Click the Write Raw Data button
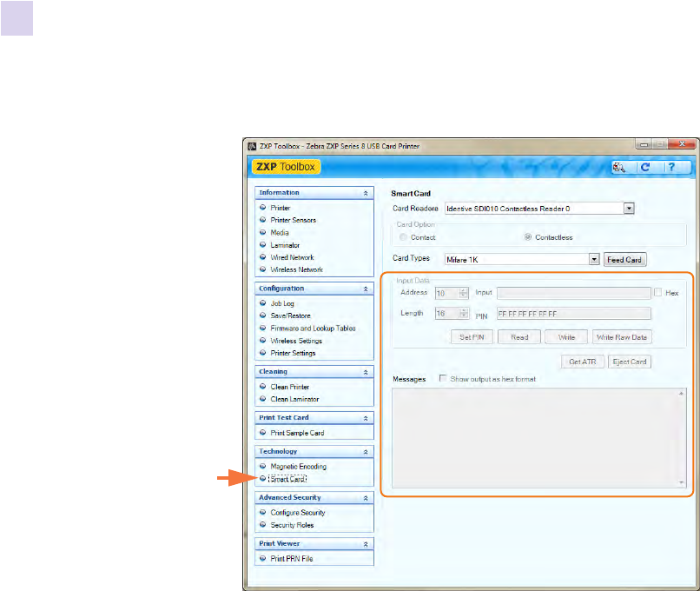Viewport: 700px width, 591px height. tap(622, 337)
